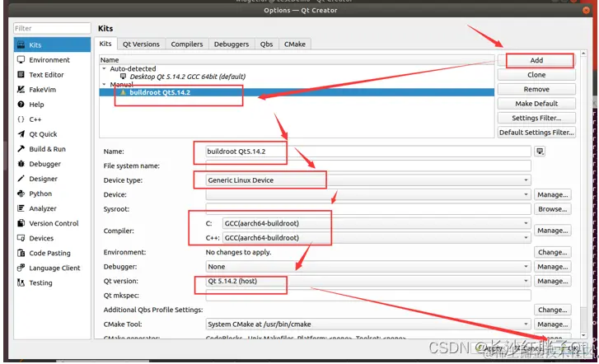Select the buildroot Qt5.14.2 kit row
The height and width of the screenshot is (364, 599).
297,92
